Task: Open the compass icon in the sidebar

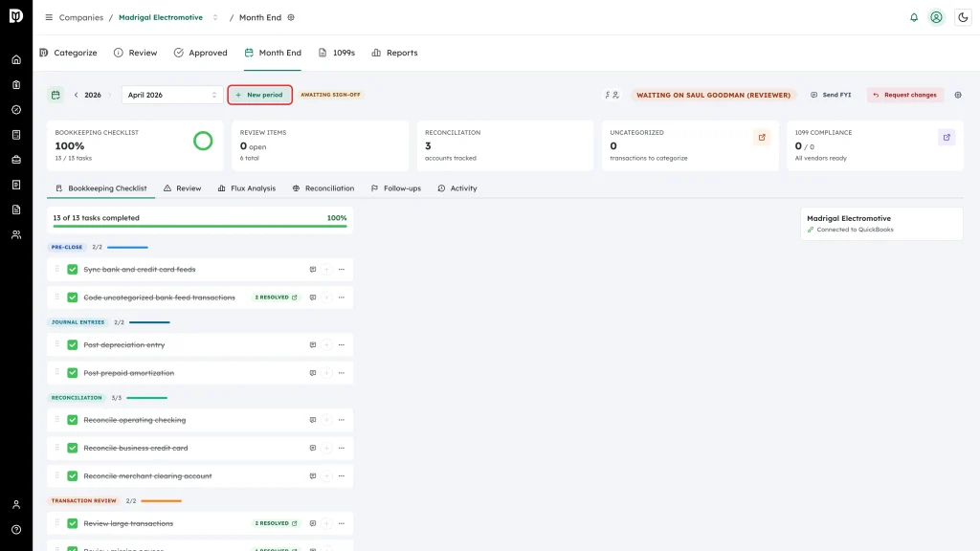Action: point(16,109)
